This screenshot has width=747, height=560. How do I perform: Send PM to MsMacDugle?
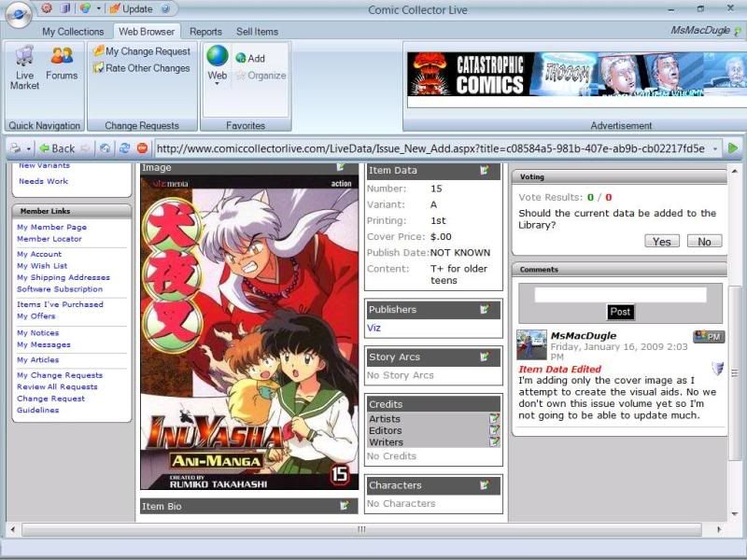point(709,336)
